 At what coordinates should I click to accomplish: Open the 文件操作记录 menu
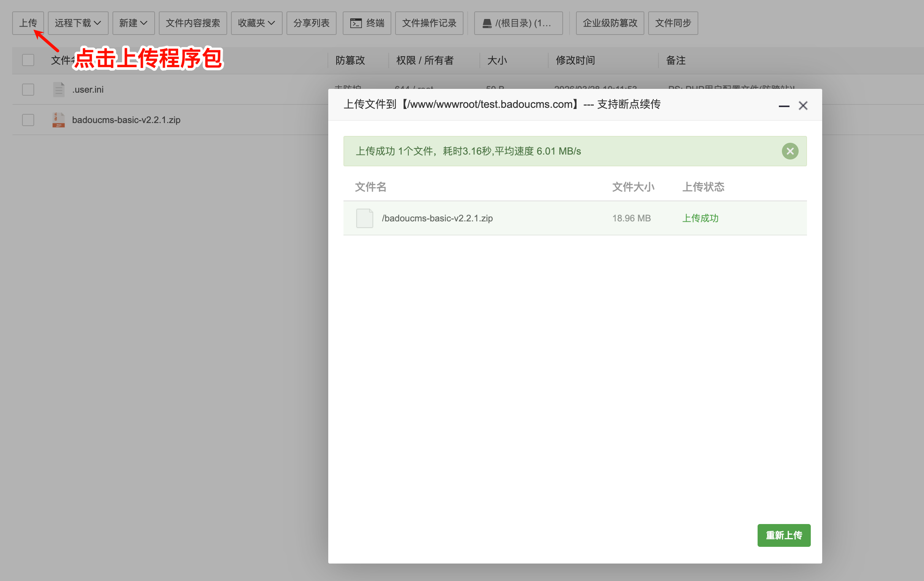tap(429, 23)
